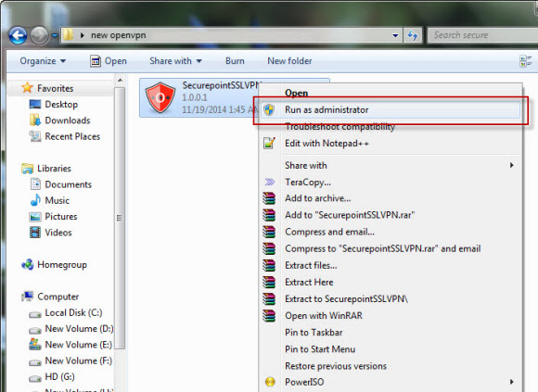Click the Back navigation arrow button
538x392 pixels.
click(x=18, y=35)
